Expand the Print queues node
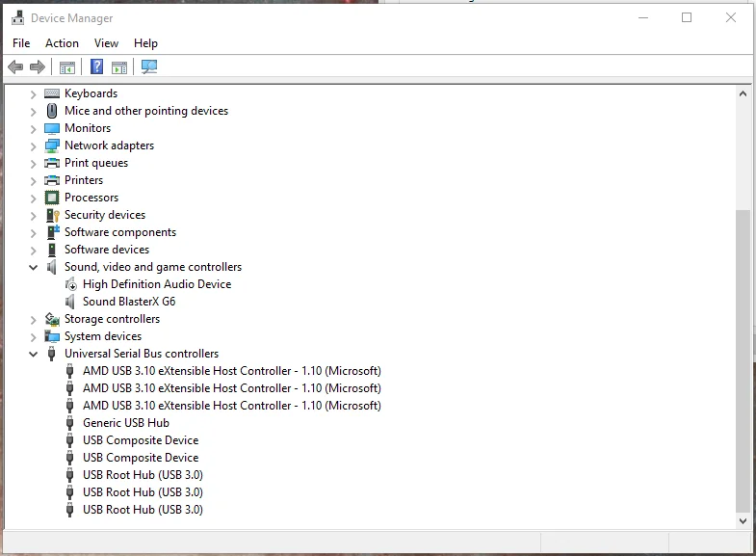This screenshot has height=556, width=756. point(33,164)
